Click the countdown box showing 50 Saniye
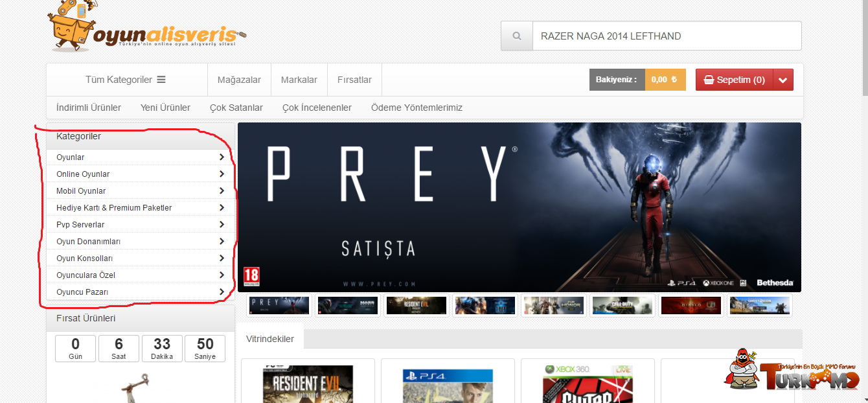Viewport: 868px width, 403px height. pyautogui.click(x=205, y=348)
